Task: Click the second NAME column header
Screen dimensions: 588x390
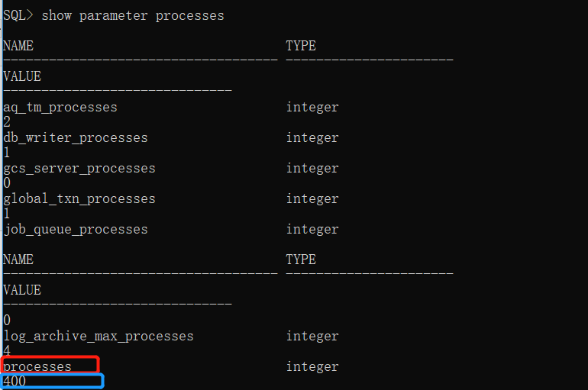Action: coord(18,259)
